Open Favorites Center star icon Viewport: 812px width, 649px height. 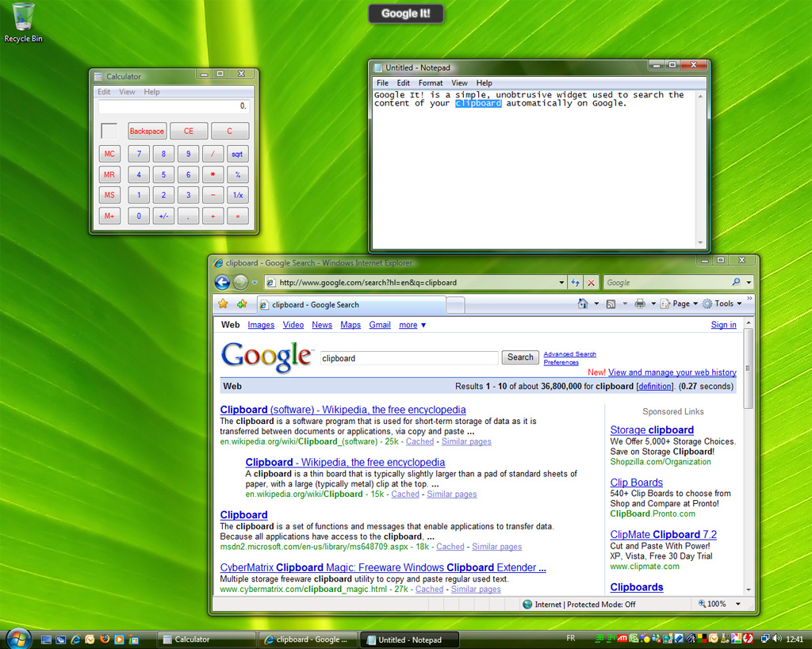click(x=223, y=304)
